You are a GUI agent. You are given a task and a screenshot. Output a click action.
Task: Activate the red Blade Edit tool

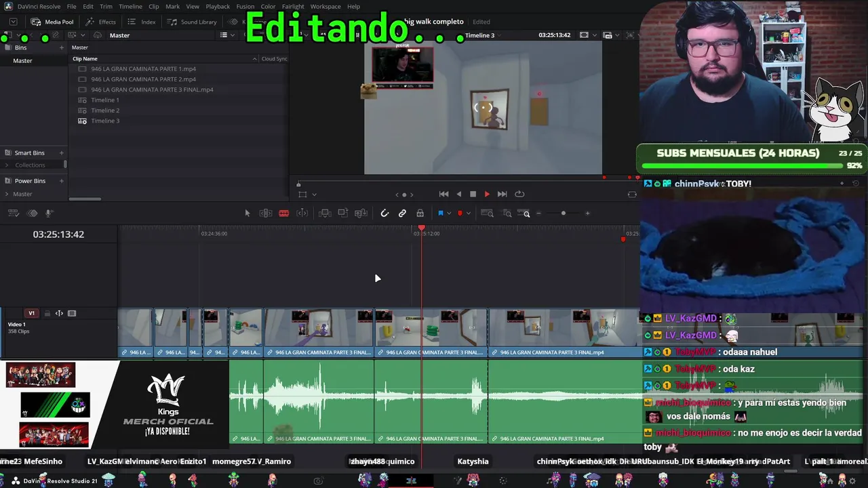(x=284, y=213)
